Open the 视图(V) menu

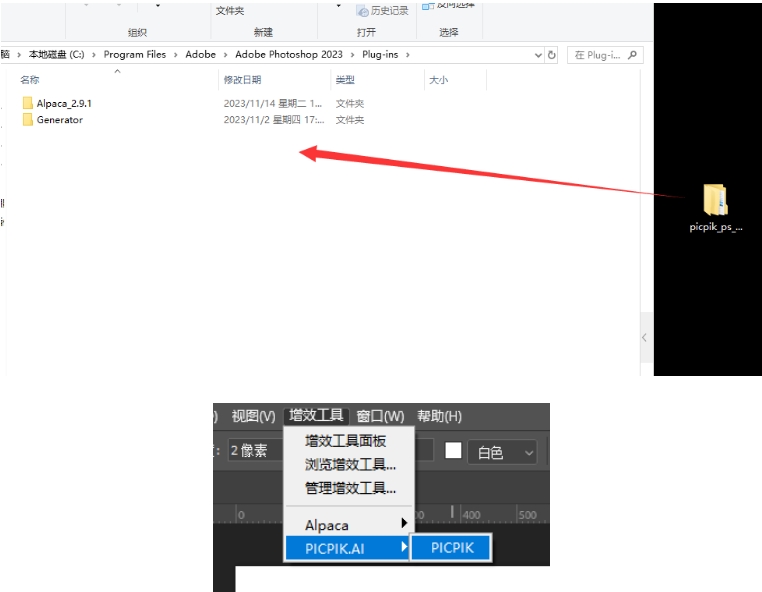coord(253,416)
